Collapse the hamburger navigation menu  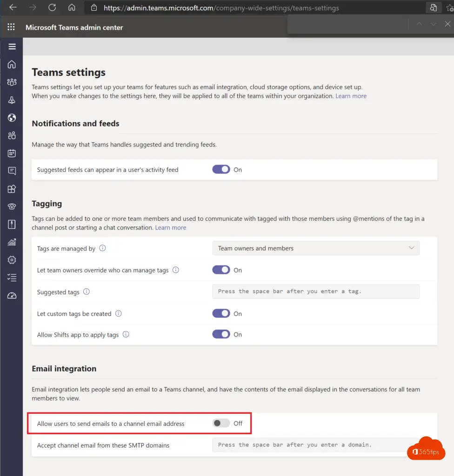click(x=12, y=46)
